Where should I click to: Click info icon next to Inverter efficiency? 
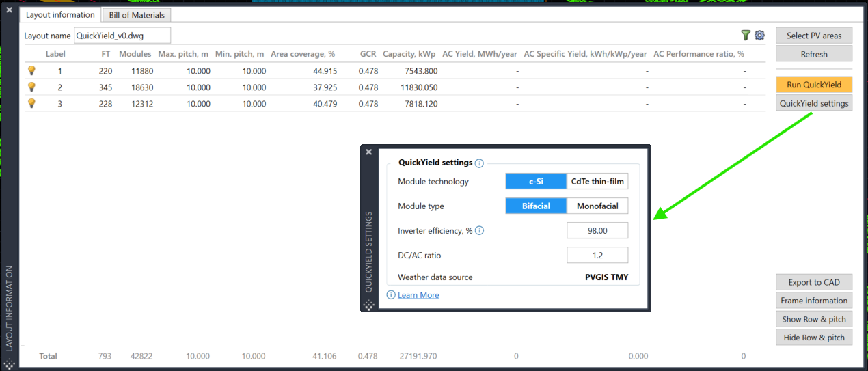479,231
